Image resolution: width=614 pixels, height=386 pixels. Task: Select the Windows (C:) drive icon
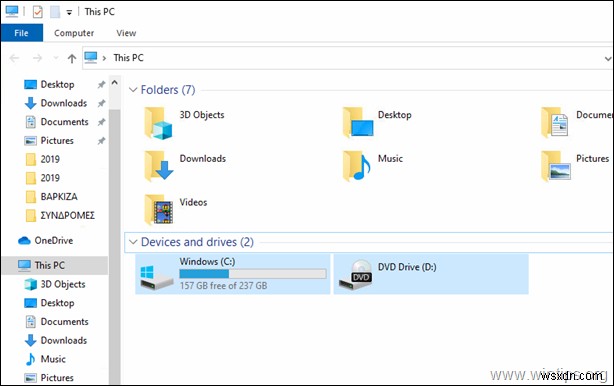click(157, 277)
